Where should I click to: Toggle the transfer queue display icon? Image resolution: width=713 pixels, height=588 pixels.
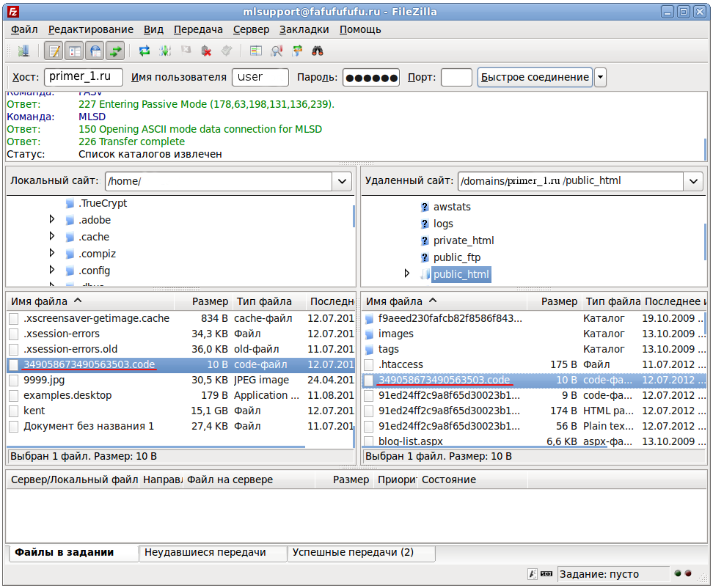pyautogui.click(x=116, y=51)
